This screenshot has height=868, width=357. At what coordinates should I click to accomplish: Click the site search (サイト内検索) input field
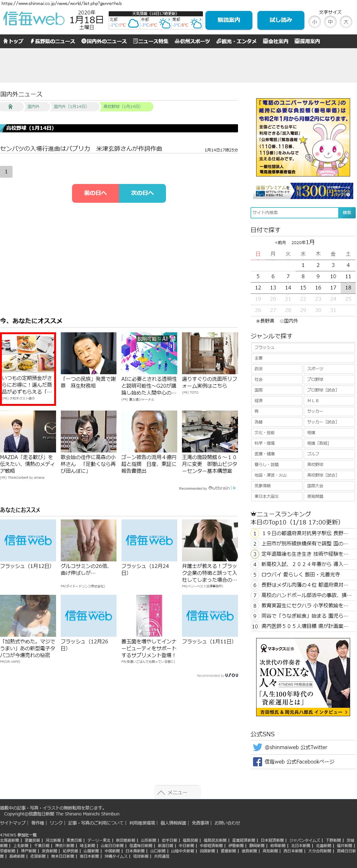(294, 213)
